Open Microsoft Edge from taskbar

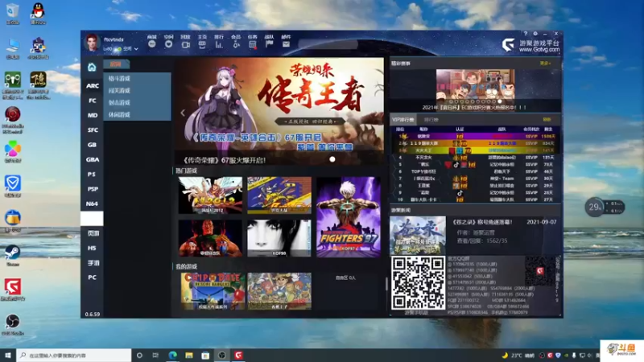172,355
